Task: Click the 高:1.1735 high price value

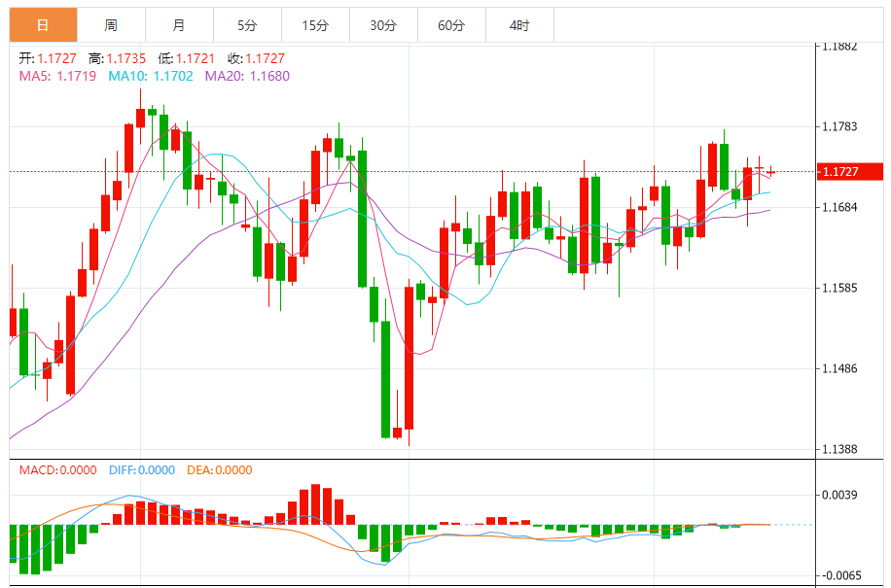Action: pyautogui.click(x=117, y=58)
